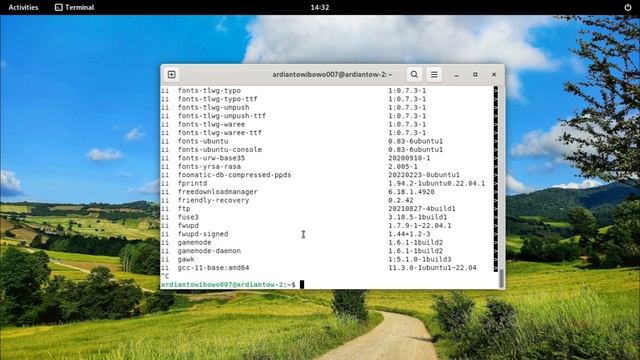Click the fuse3 package name

[x=188, y=217]
